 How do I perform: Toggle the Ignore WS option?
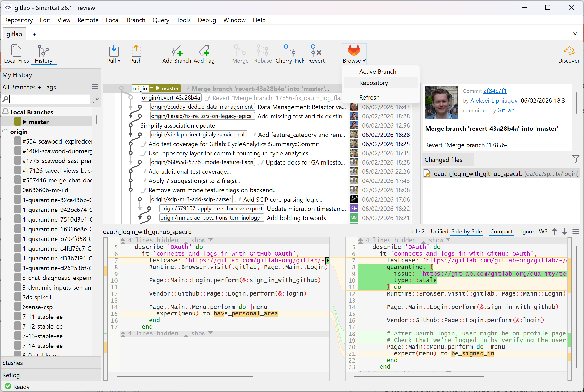534,232
